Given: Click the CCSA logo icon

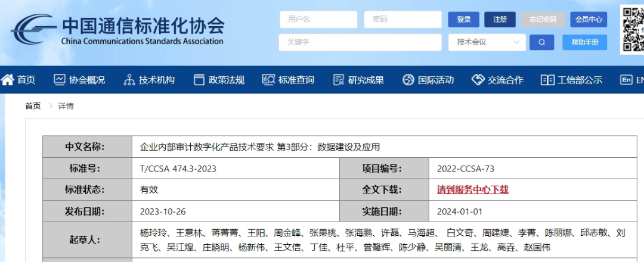Looking at the screenshot, I should 33,29.
